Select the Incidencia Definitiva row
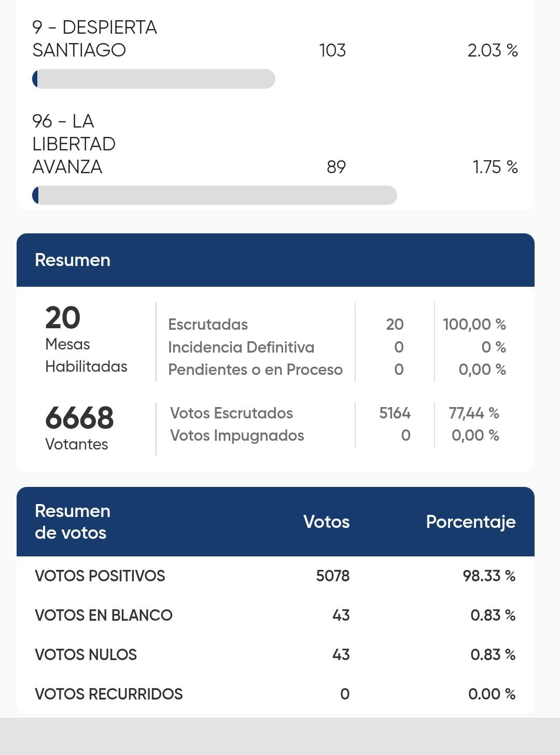 point(337,347)
